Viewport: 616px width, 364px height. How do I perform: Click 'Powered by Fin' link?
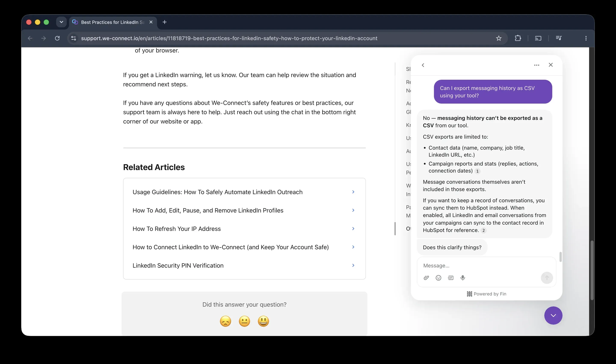[x=486, y=294]
